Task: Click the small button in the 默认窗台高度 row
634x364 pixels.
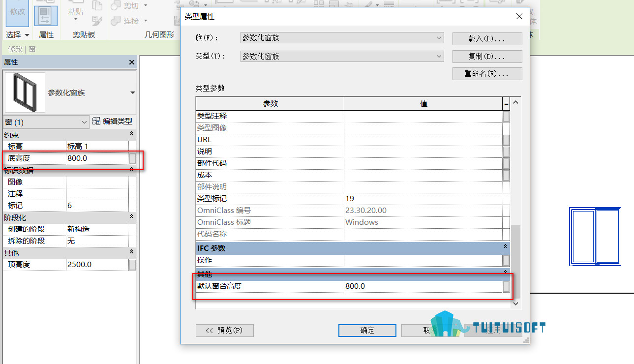Action: click(x=506, y=286)
